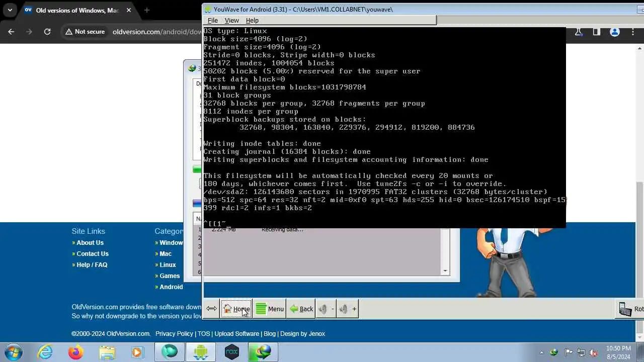This screenshot has height=362, width=644.
Task: Open the Windows Start menu
Action: pyautogui.click(x=14, y=352)
